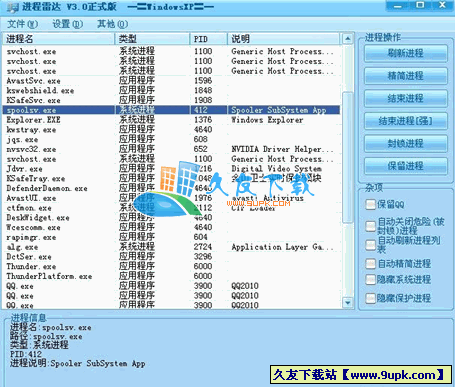
Task: Select the kwstray.exe process row
Action: pyautogui.click(x=171, y=130)
